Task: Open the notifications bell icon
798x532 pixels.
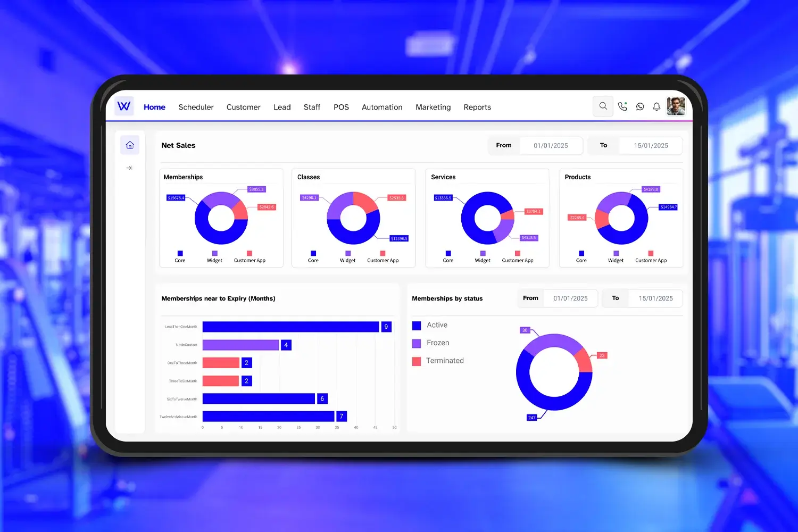Action: click(656, 106)
